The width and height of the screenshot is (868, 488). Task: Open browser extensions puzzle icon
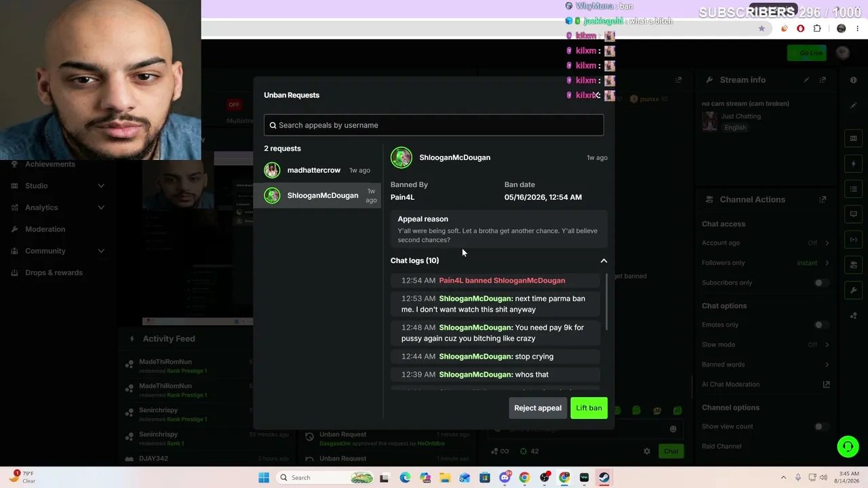pos(817,28)
